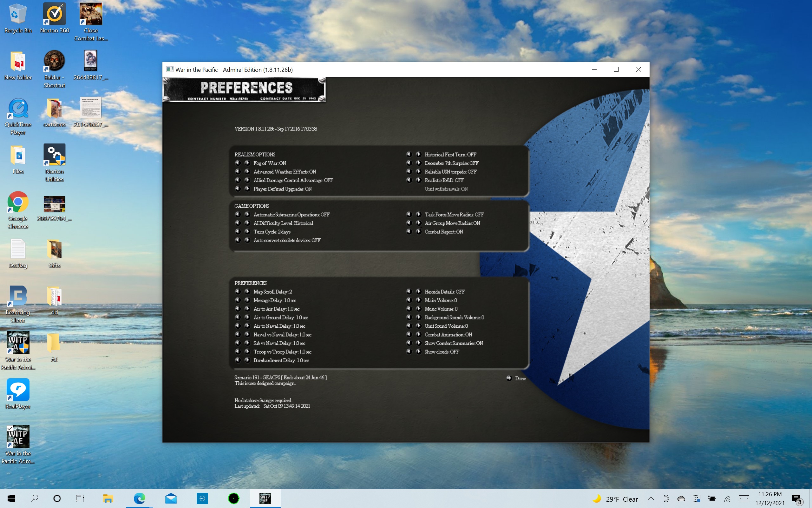Toggle Show clouds right arrow
The width and height of the screenshot is (812, 508).
click(x=418, y=351)
